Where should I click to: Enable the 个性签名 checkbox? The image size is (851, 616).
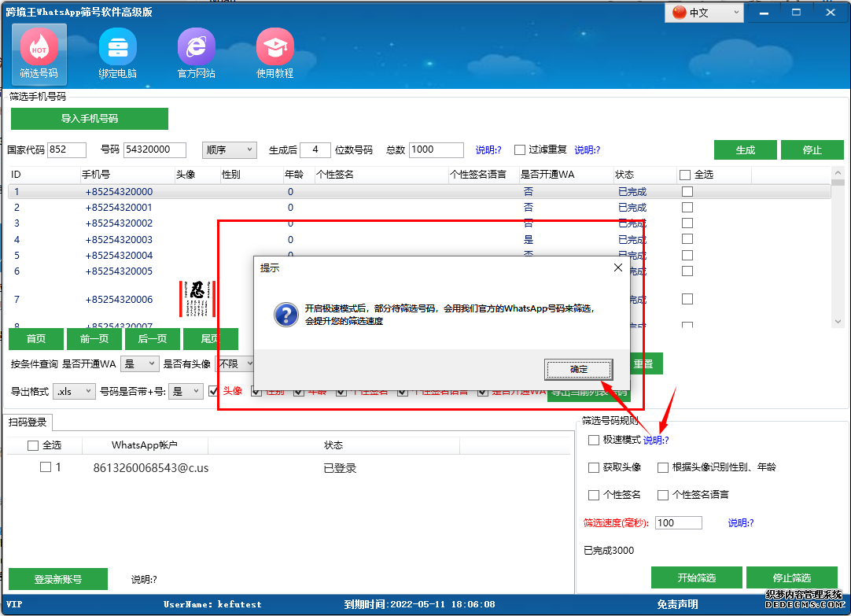point(594,495)
